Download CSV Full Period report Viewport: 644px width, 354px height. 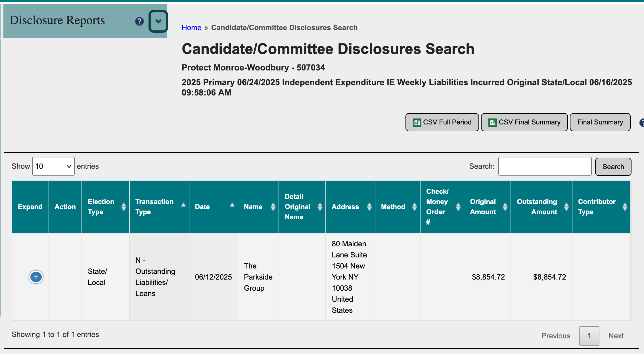tap(442, 122)
